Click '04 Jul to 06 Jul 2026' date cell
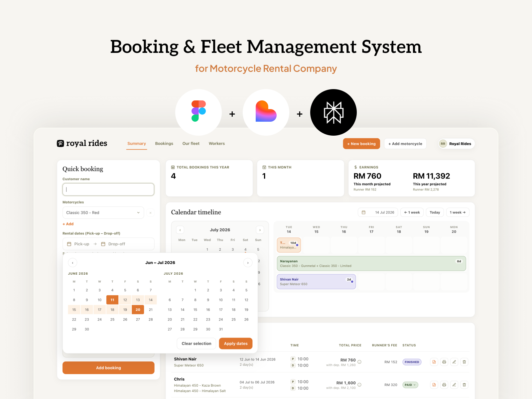This screenshot has height=399, width=532. (x=257, y=382)
